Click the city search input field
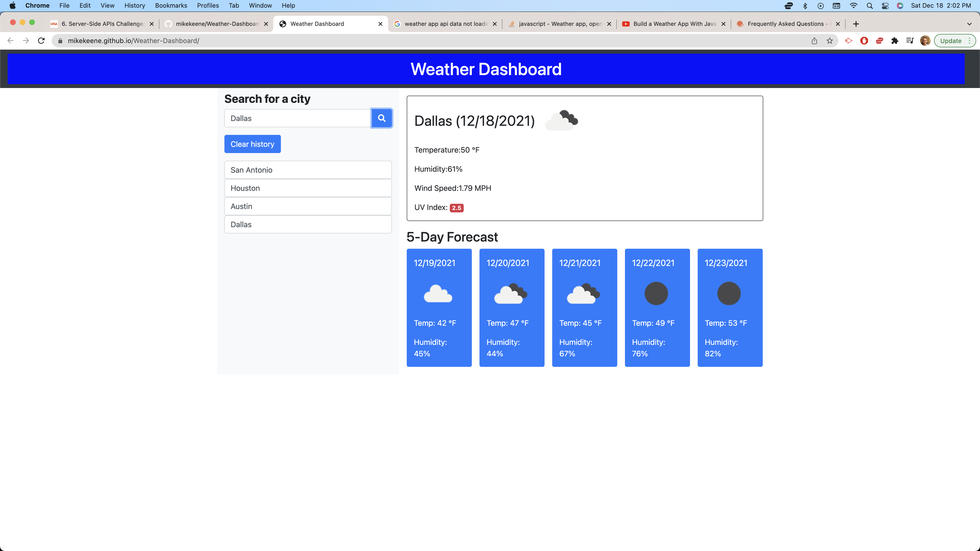Image resolution: width=980 pixels, height=551 pixels. point(297,118)
